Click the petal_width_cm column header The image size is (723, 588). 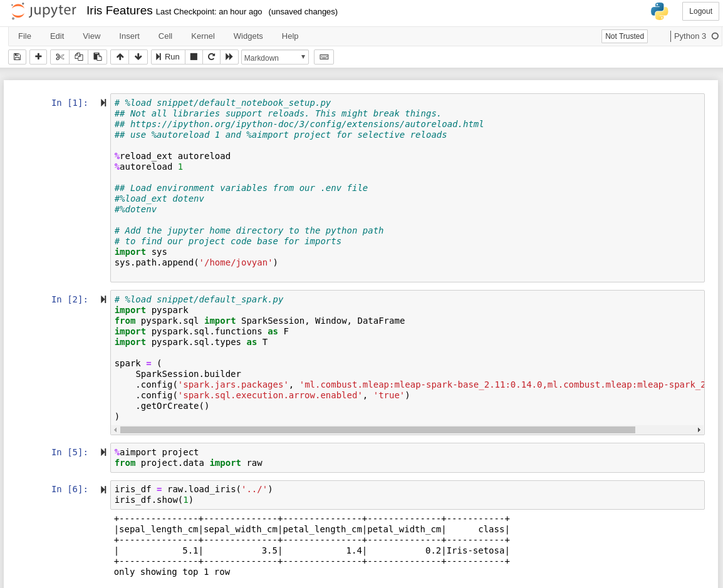point(404,529)
